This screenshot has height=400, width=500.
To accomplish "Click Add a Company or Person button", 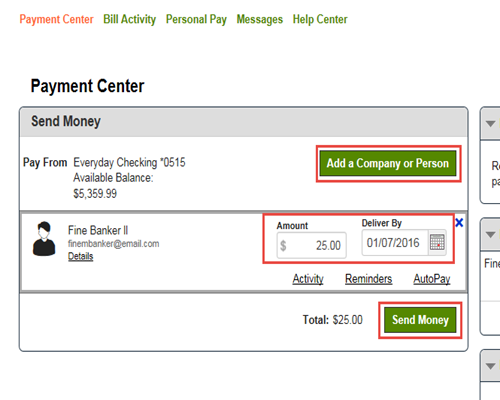I will tap(388, 163).
